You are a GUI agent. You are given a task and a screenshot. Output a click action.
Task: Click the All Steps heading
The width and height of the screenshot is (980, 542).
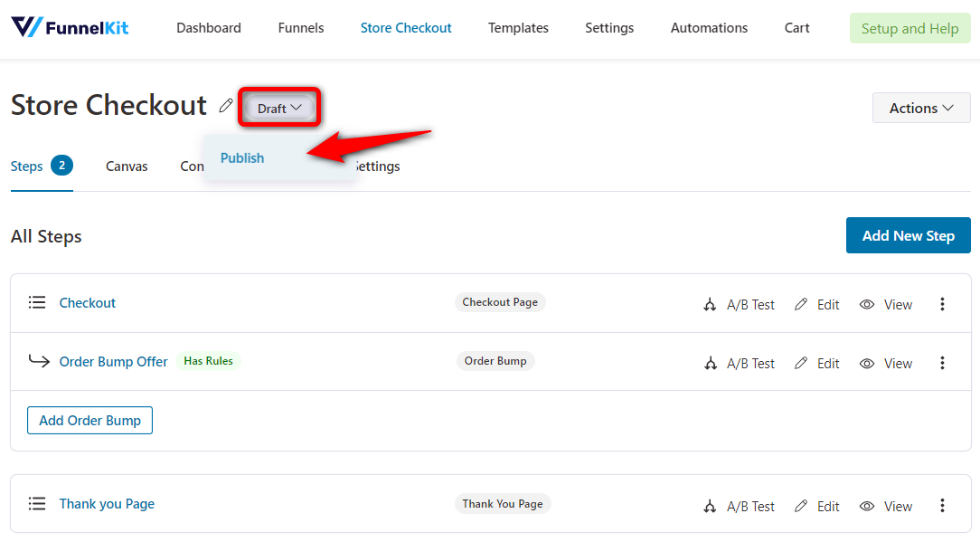[46, 236]
